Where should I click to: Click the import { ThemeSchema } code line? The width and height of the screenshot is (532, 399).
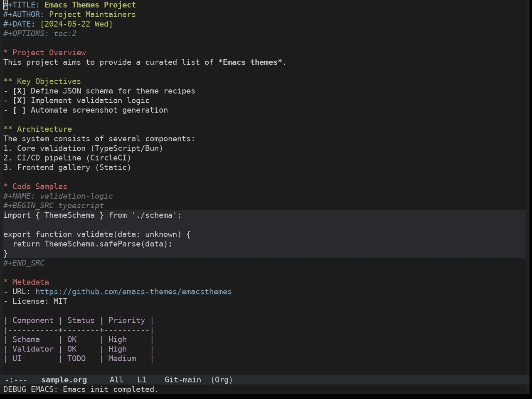coord(92,215)
